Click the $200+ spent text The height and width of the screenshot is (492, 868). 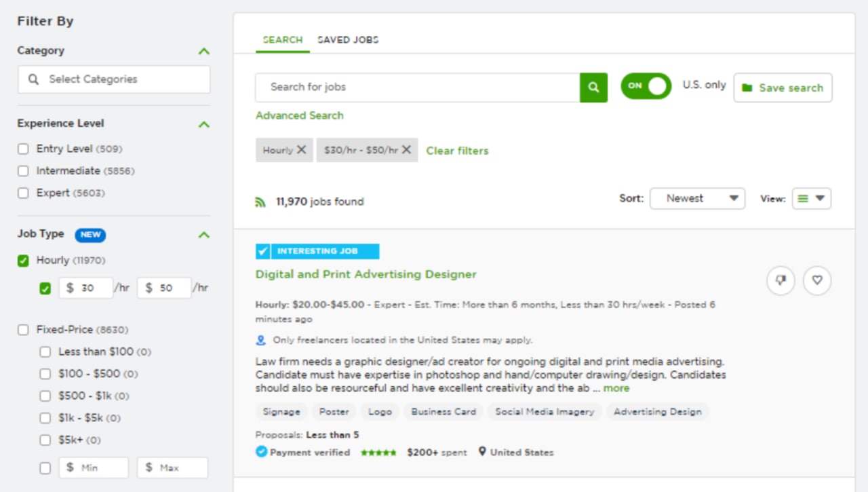(437, 453)
